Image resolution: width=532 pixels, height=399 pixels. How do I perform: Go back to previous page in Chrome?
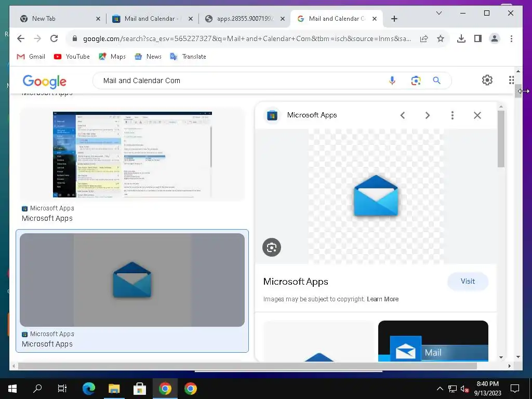coord(21,38)
